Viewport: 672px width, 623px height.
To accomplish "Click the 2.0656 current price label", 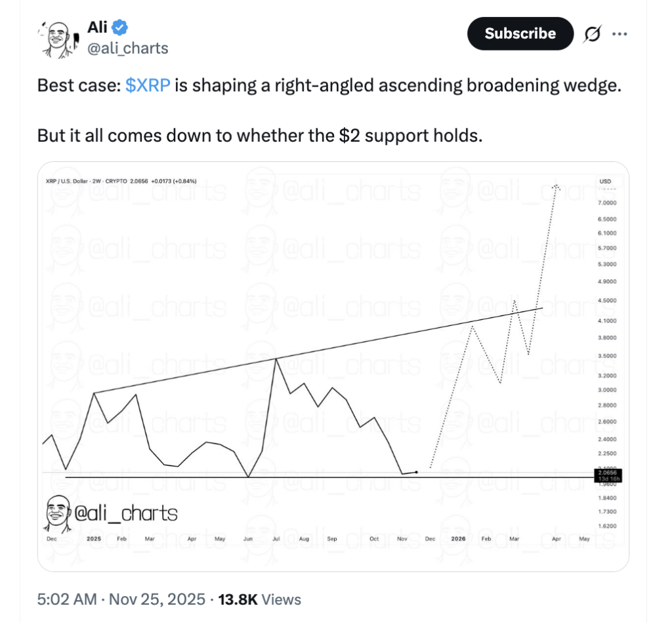I will tap(606, 472).
